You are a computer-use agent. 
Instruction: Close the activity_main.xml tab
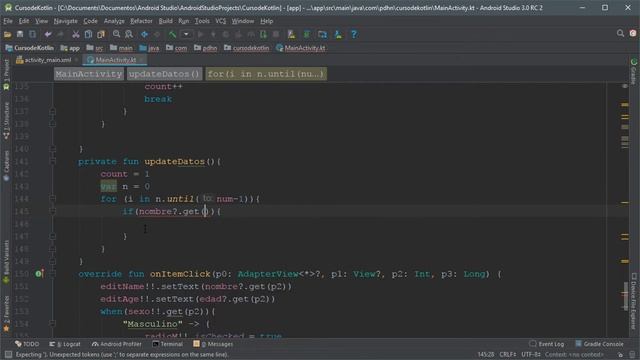(x=76, y=60)
